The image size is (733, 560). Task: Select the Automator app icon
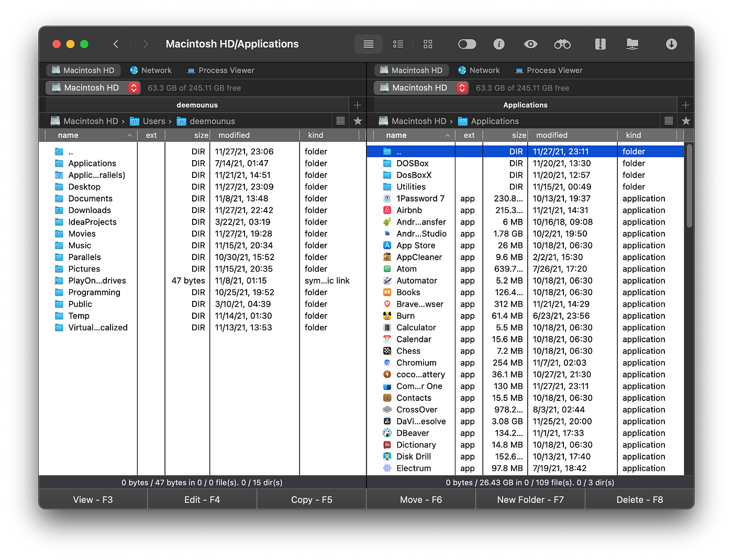387,281
